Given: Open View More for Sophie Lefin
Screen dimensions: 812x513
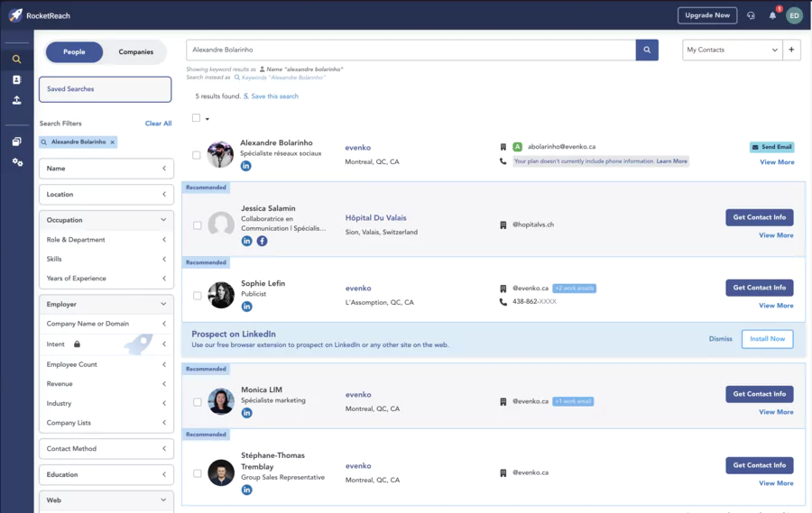Looking at the screenshot, I should tap(776, 306).
